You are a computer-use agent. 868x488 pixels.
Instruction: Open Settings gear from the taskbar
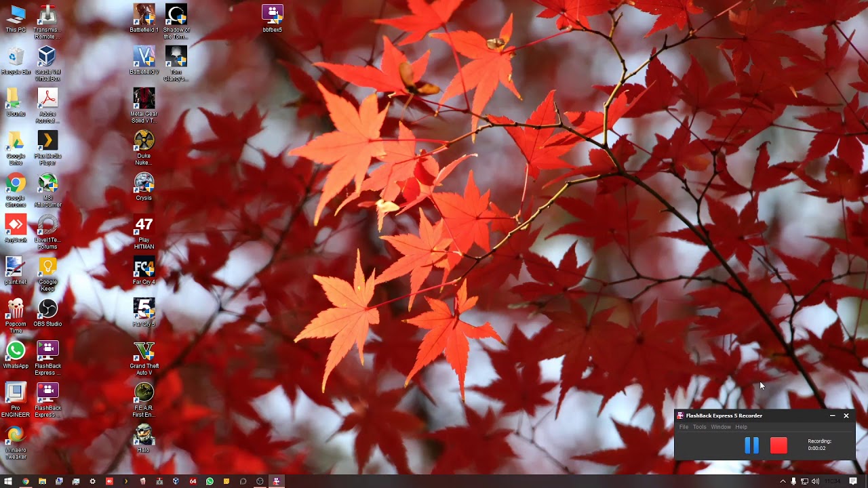(93, 481)
